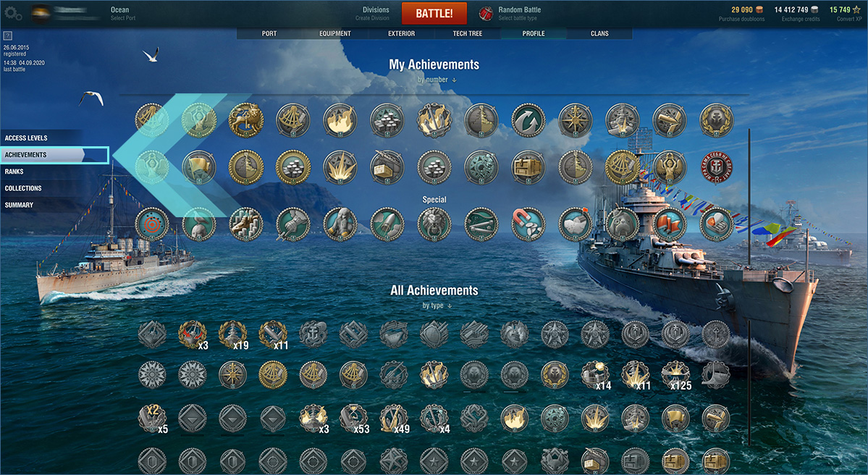Image resolution: width=868 pixels, height=475 pixels.
Task: Click the red target achievement badge
Action: tap(152, 224)
